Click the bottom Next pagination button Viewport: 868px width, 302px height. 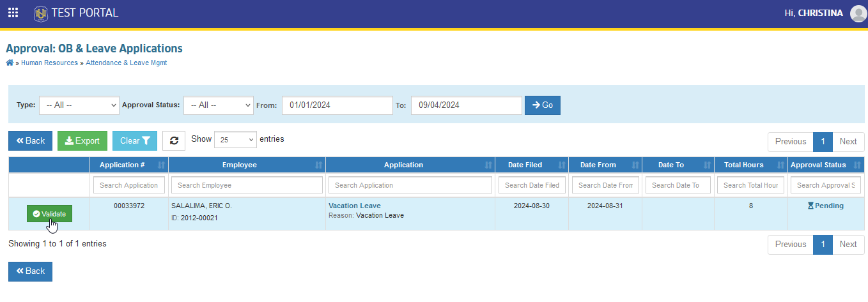click(848, 245)
